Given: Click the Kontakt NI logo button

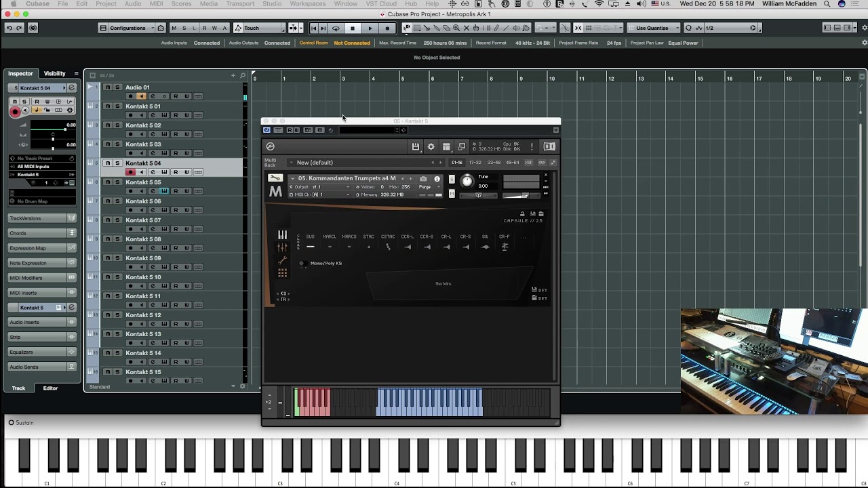Looking at the screenshot, I should point(549,146).
